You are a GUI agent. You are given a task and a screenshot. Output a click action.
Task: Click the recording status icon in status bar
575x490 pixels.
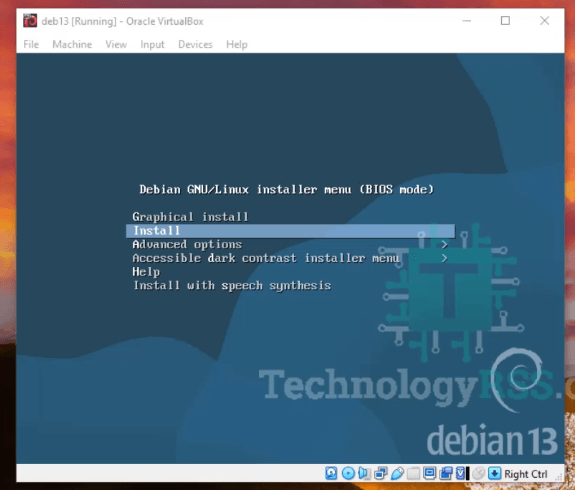coord(446,473)
